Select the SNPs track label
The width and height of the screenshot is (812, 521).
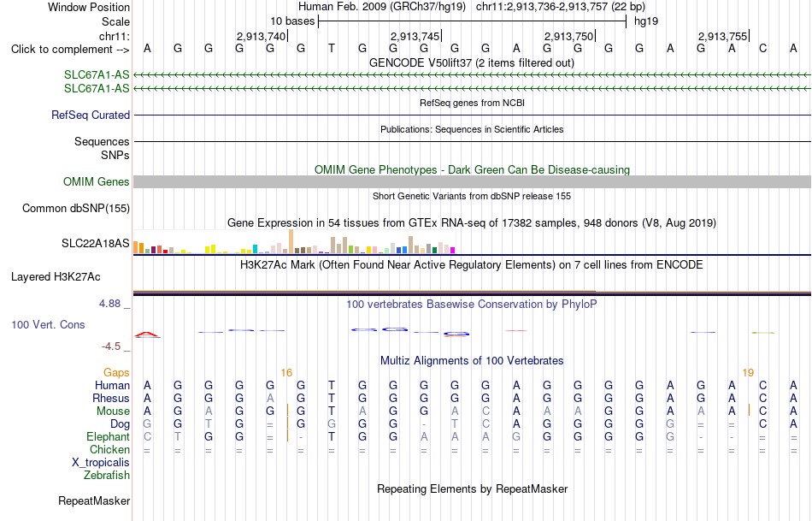click(115, 155)
